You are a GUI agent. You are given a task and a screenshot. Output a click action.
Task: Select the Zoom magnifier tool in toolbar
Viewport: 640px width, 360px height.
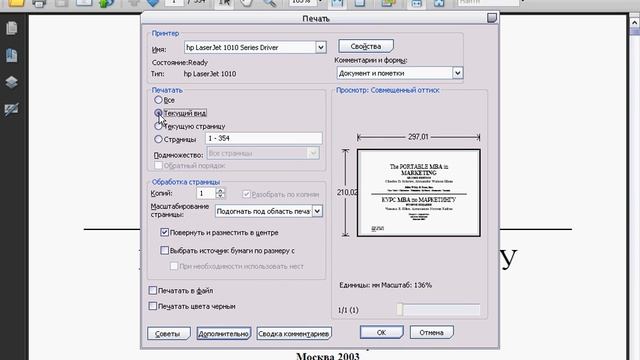(269, 4)
